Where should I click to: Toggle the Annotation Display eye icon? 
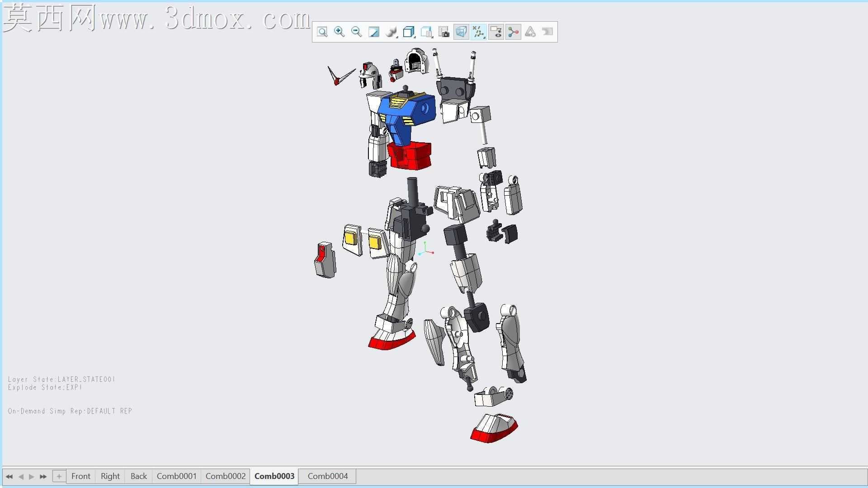click(496, 32)
